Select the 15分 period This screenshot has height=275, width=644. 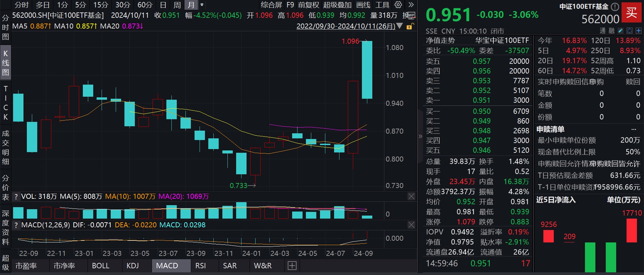(x=101, y=5)
